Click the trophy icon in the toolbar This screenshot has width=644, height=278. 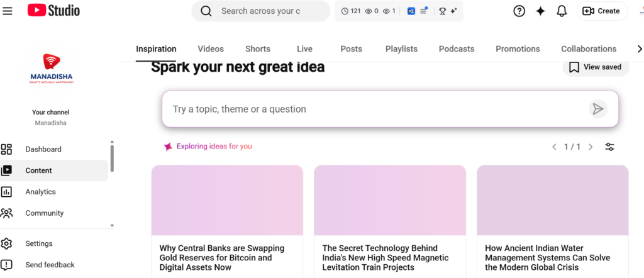pos(442,11)
